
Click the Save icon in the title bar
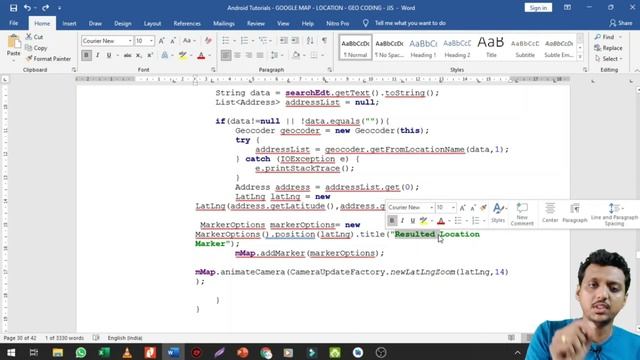click(x=13, y=8)
